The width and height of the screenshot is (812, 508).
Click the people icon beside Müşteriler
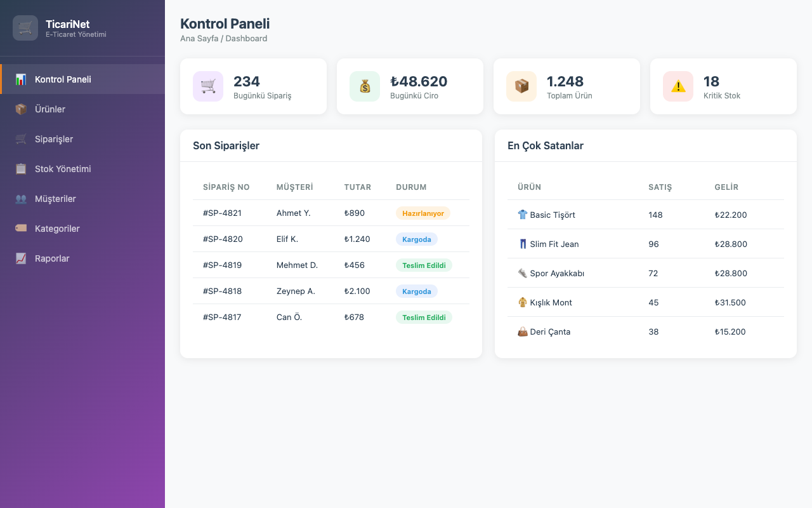21,199
